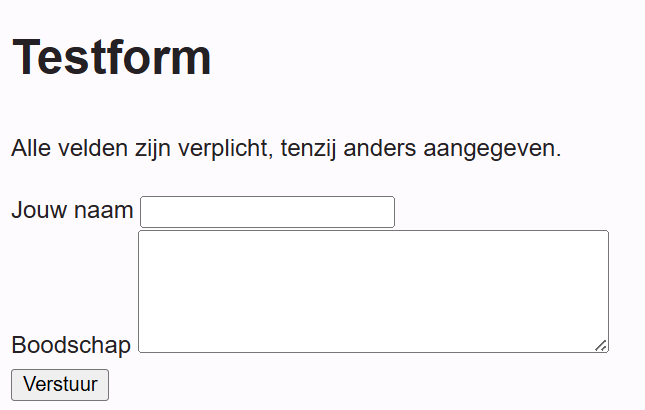Click the top-left corner of message box
Screen dimensions: 645x410
point(145,238)
